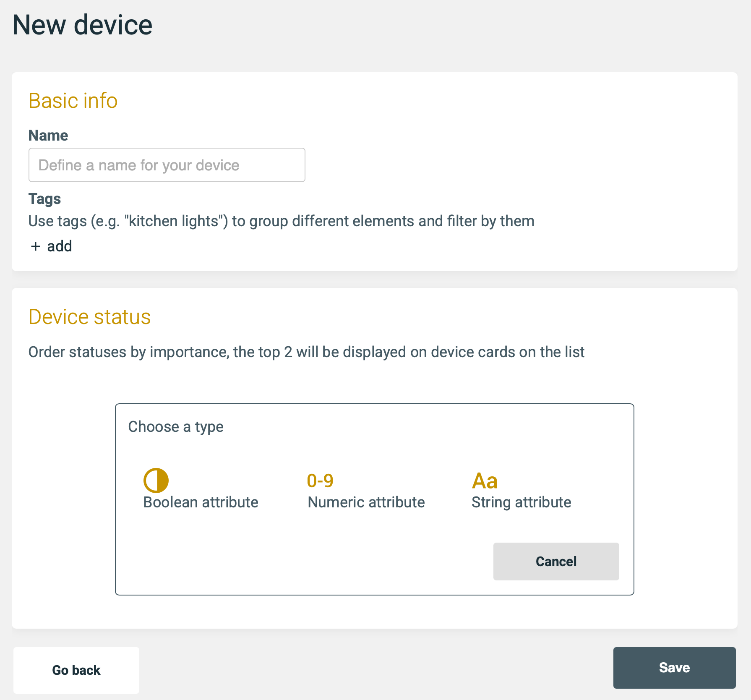Select the Boolean attribute label
Screen dimensions: 751x700
(x=201, y=502)
